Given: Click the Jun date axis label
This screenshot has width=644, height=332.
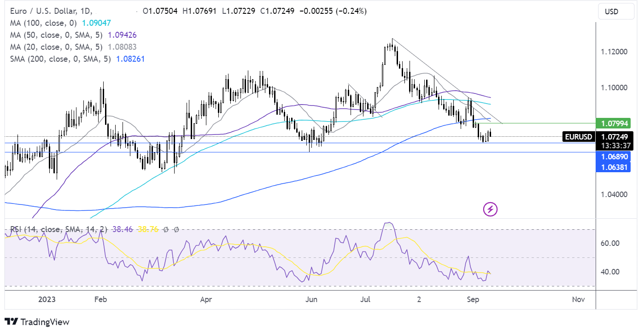Looking at the screenshot, I should coord(311,299).
